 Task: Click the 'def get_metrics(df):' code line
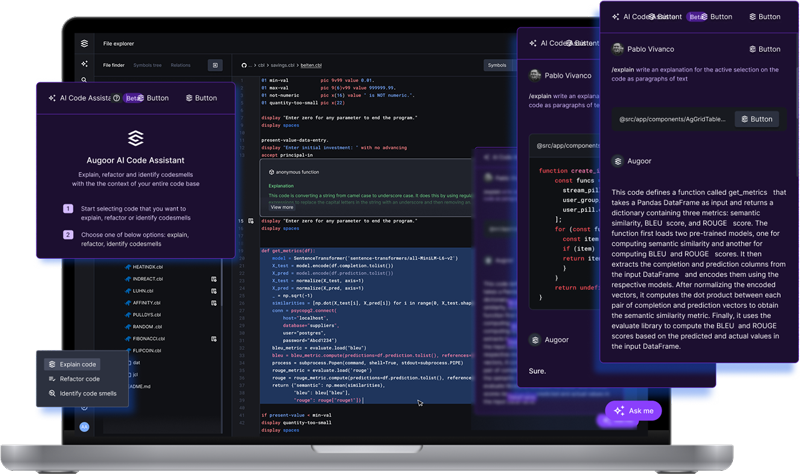click(289, 251)
